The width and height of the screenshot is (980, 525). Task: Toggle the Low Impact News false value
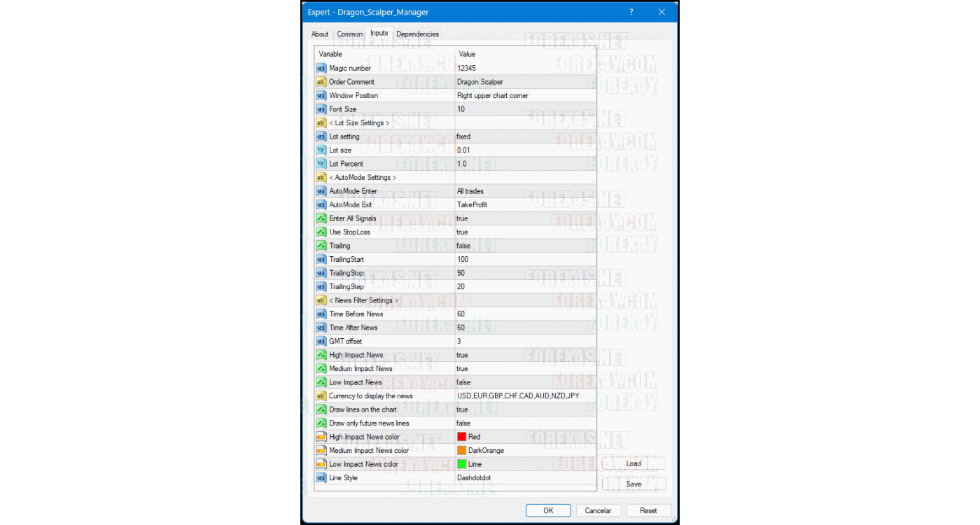pos(463,382)
